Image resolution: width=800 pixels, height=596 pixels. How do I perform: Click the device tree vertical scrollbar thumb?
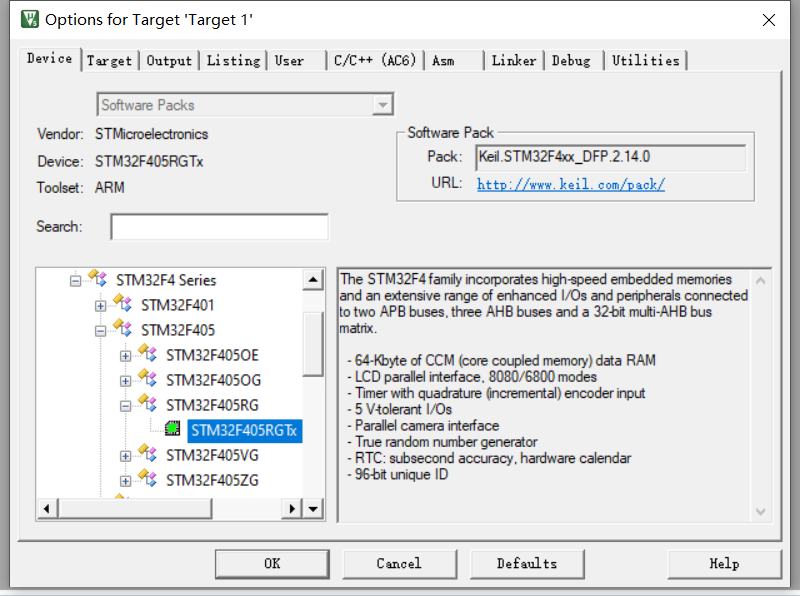coord(313,343)
